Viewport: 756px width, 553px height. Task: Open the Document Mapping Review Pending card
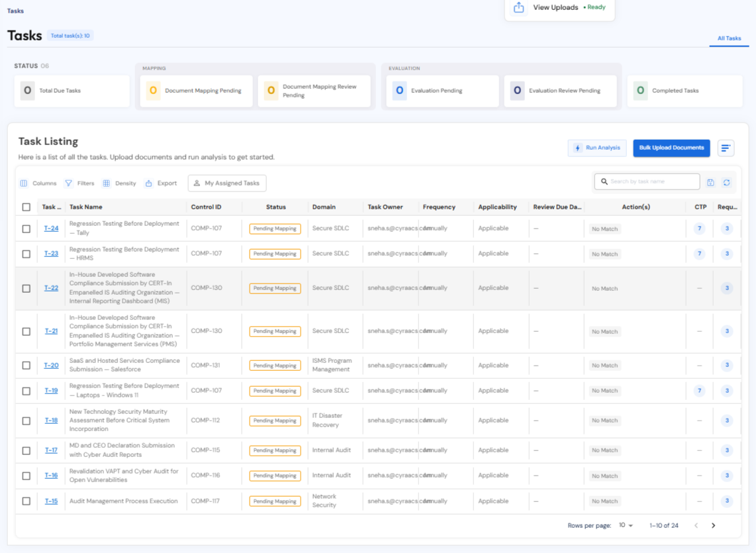(314, 91)
